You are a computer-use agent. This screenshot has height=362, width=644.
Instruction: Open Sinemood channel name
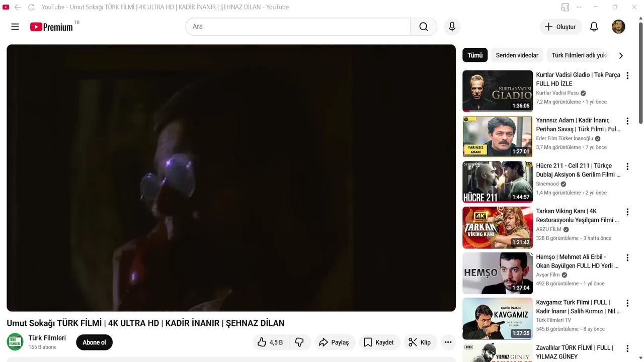(x=547, y=184)
